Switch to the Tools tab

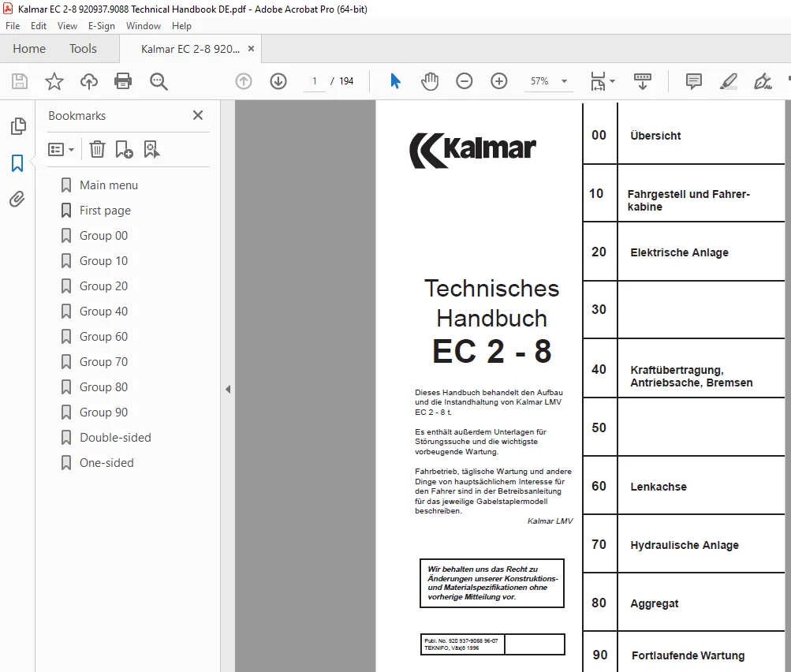(x=83, y=48)
